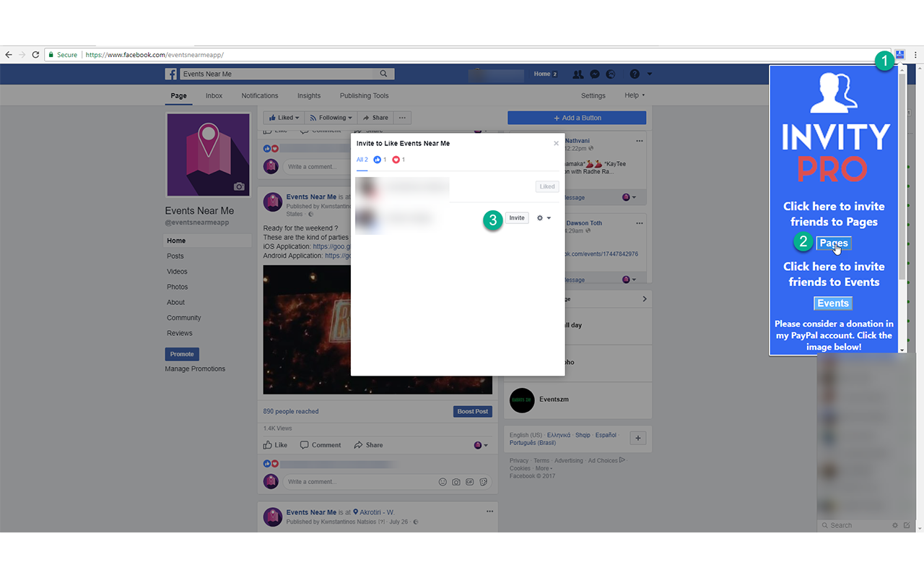The image size is (924, 578).
Task: Switch to the Page tab
Action: [179, 95]
